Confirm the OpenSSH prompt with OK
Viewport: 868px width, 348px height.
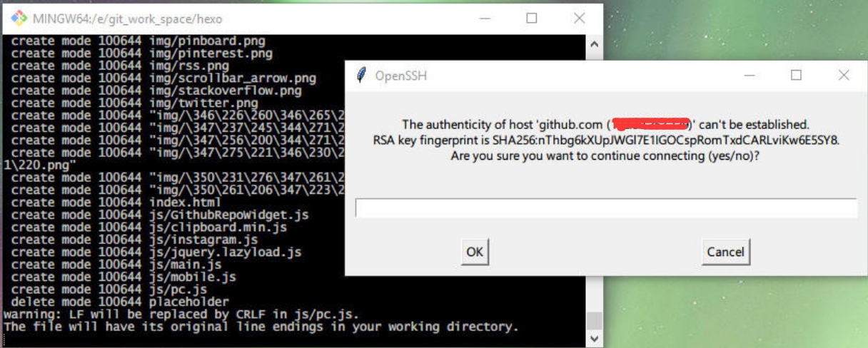pos(475,252)
